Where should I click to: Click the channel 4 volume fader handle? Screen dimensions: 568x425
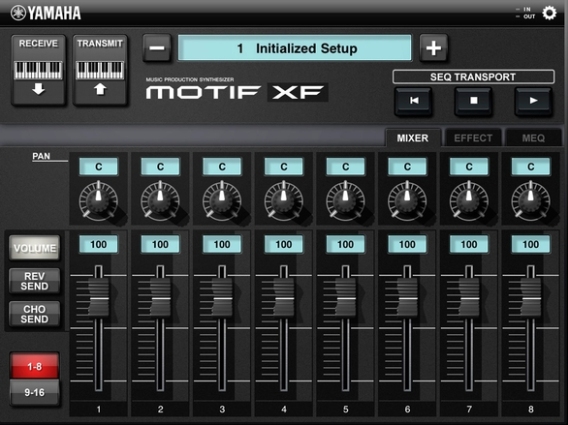[x=284, y=298]
